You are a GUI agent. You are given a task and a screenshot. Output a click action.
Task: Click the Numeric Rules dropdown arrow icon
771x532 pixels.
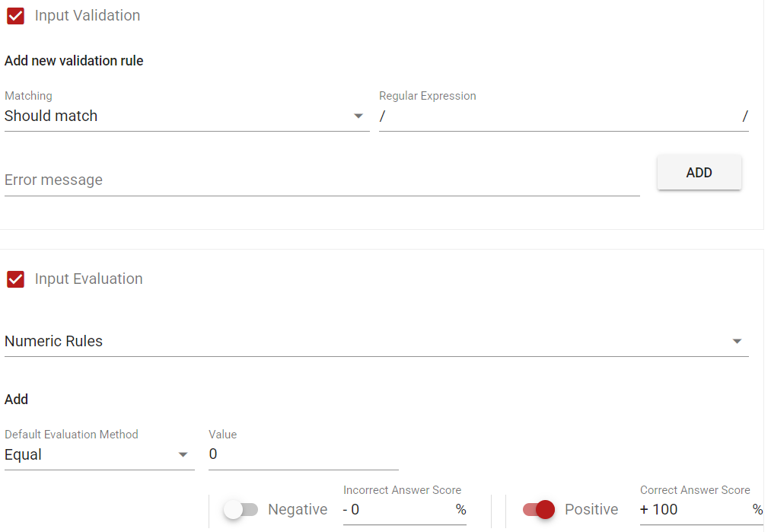click(x=737, y=342)
